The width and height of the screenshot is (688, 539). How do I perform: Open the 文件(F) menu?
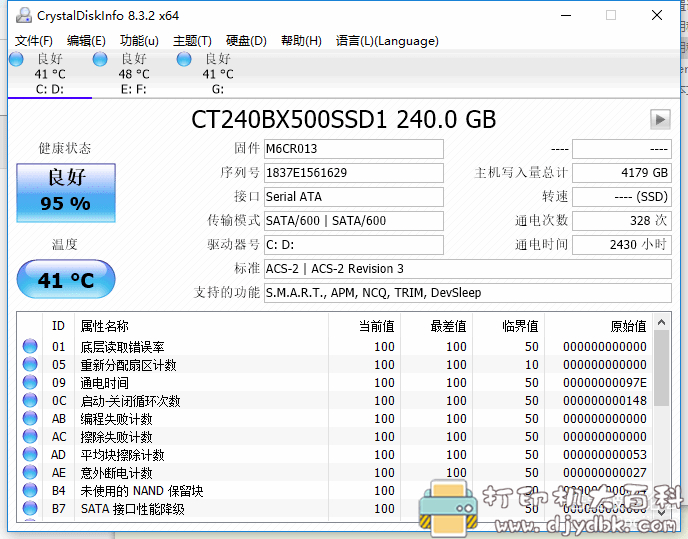point(34,41)
